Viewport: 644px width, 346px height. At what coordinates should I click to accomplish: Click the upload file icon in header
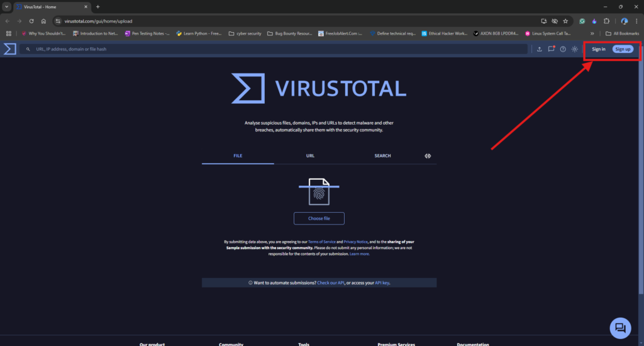(539, 49)
